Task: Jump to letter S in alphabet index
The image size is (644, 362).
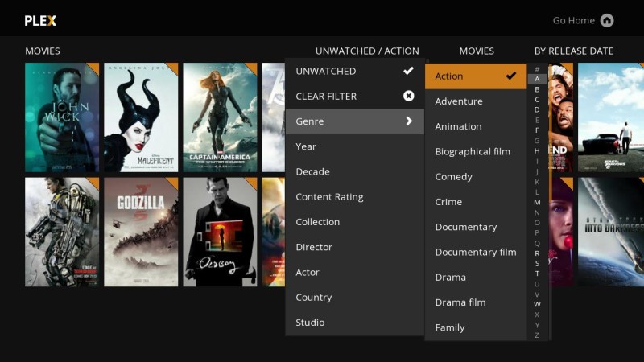Action: coord(537,263)
